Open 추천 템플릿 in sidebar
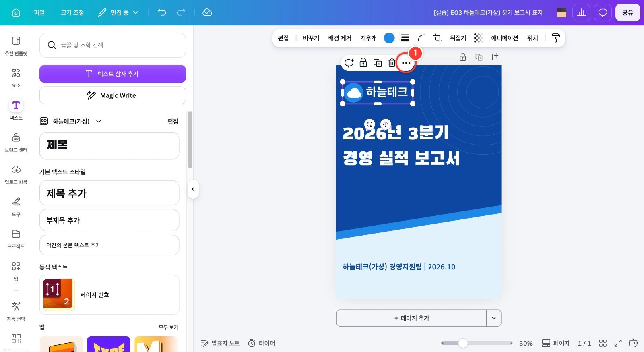644x352 pixels. (16, 46)
